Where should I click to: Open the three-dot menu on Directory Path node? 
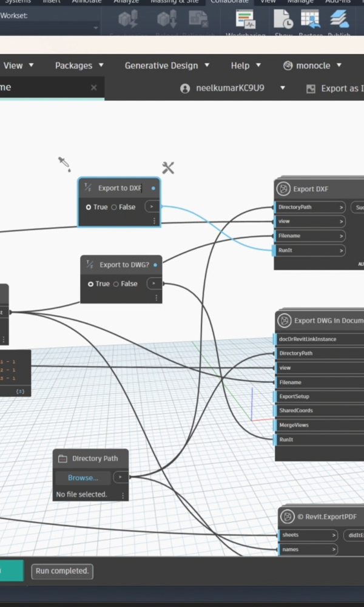pos(123,495)
